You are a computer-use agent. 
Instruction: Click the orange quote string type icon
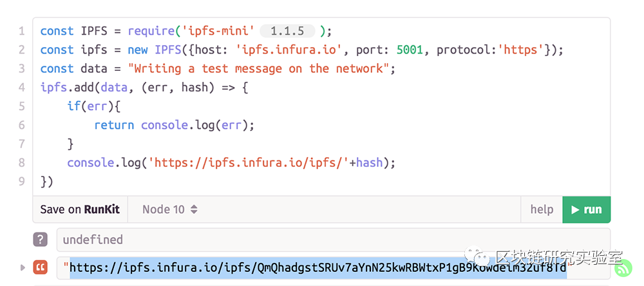(x=41, y=267)
